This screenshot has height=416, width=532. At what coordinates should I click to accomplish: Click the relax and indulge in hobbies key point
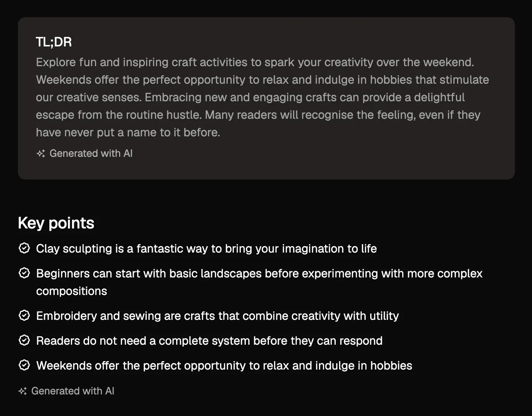pyautogui.click(x=224, y=366)
